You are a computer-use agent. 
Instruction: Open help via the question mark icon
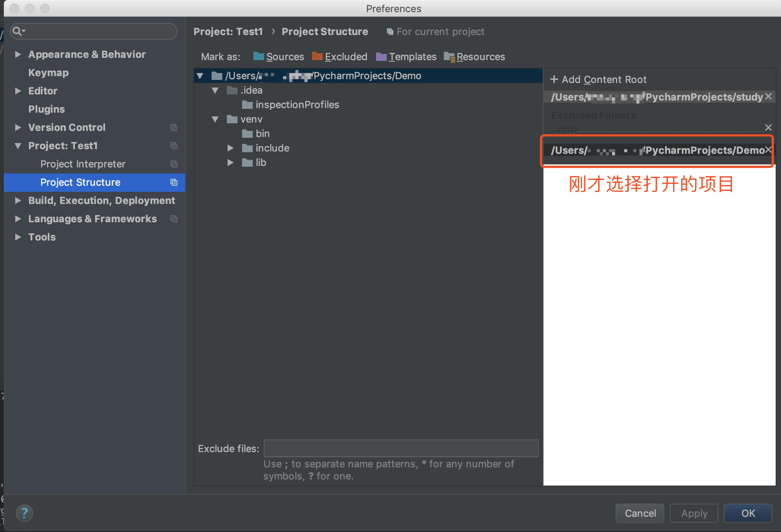tap(24, 513)
